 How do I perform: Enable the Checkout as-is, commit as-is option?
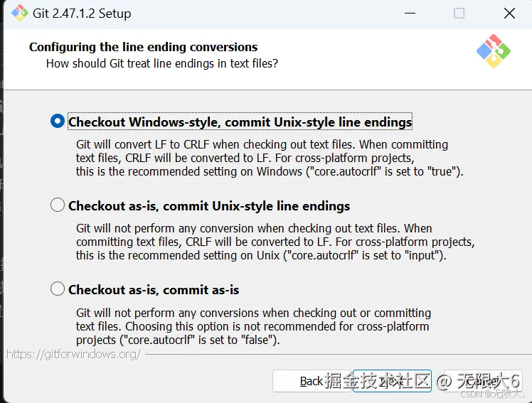[x=58, y=289]
